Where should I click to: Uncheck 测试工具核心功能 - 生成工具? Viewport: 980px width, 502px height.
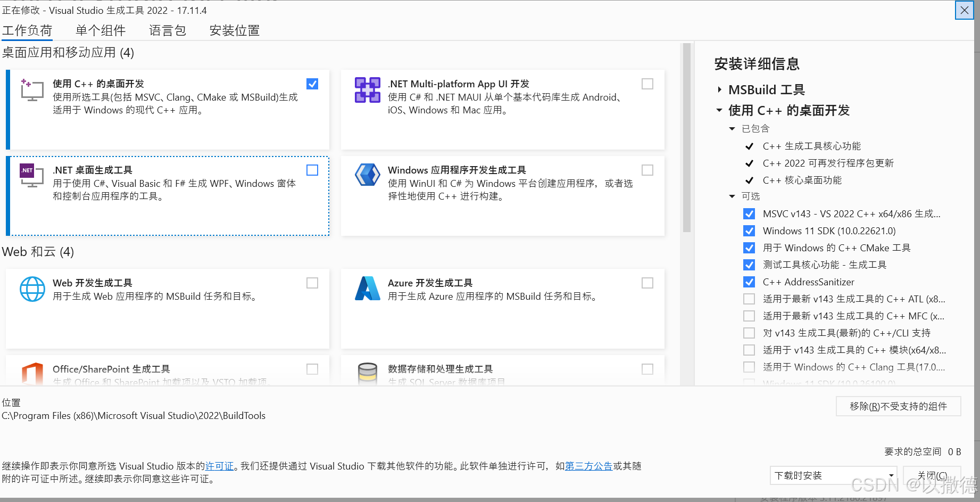749,265
